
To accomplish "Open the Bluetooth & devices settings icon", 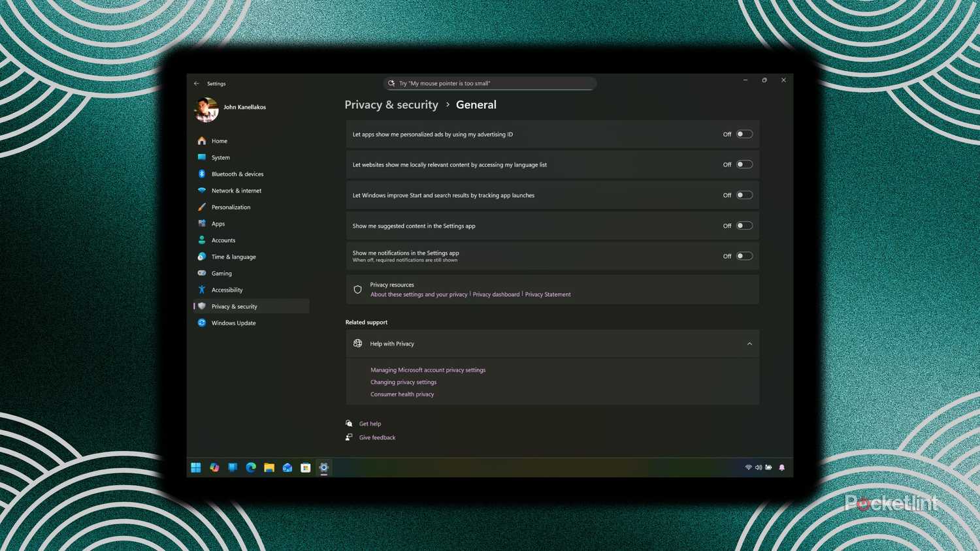I will (202, 174).
